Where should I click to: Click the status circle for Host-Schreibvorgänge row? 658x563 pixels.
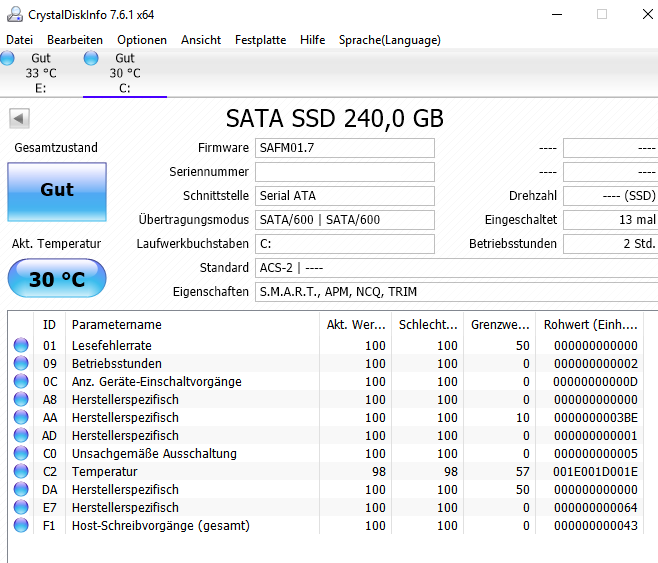point(21,525)
